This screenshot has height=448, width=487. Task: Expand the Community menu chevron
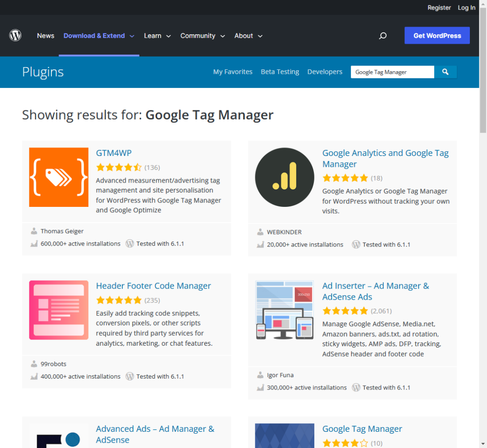click(x=223, y=36)
